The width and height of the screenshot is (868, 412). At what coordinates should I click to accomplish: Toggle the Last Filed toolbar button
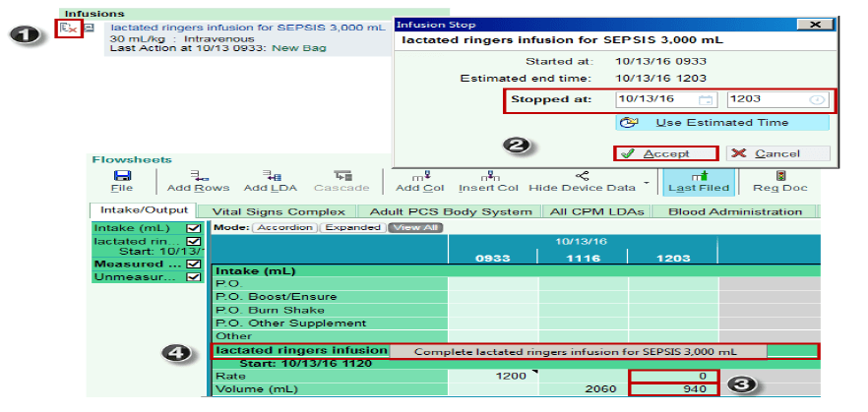[697, 181]
